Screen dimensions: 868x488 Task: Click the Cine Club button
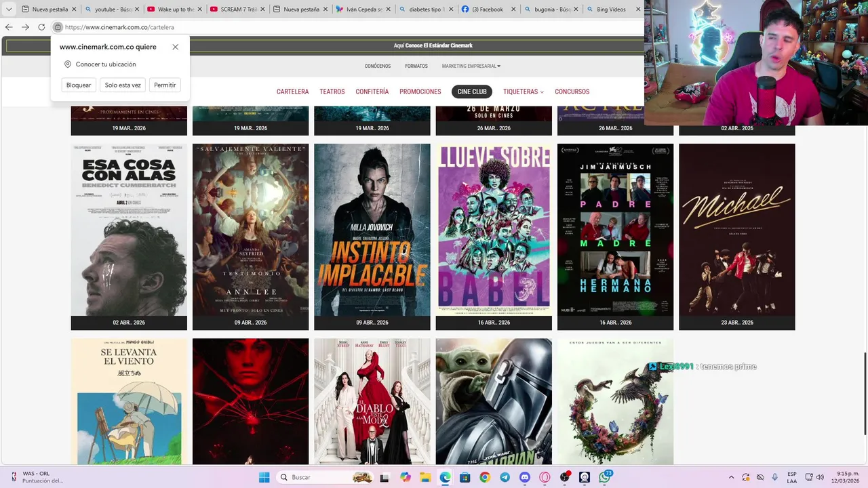point(472,91)
